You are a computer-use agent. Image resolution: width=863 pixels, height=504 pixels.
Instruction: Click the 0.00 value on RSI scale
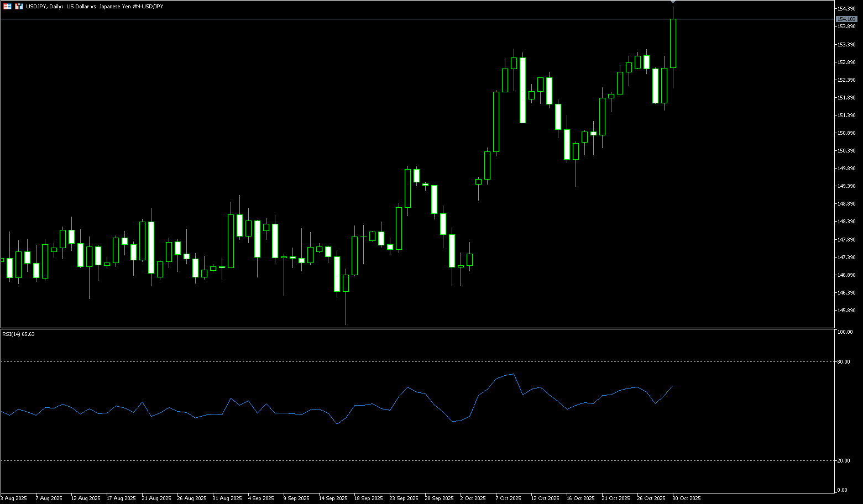843,490
